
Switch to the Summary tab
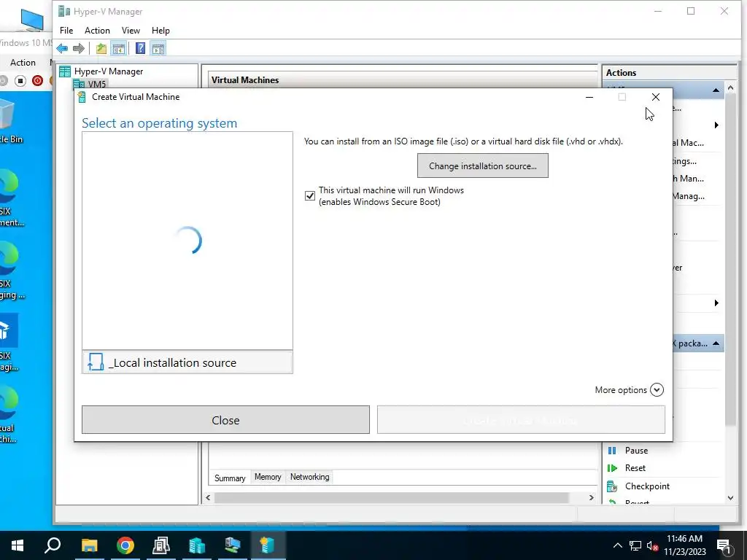click(230, 478)
